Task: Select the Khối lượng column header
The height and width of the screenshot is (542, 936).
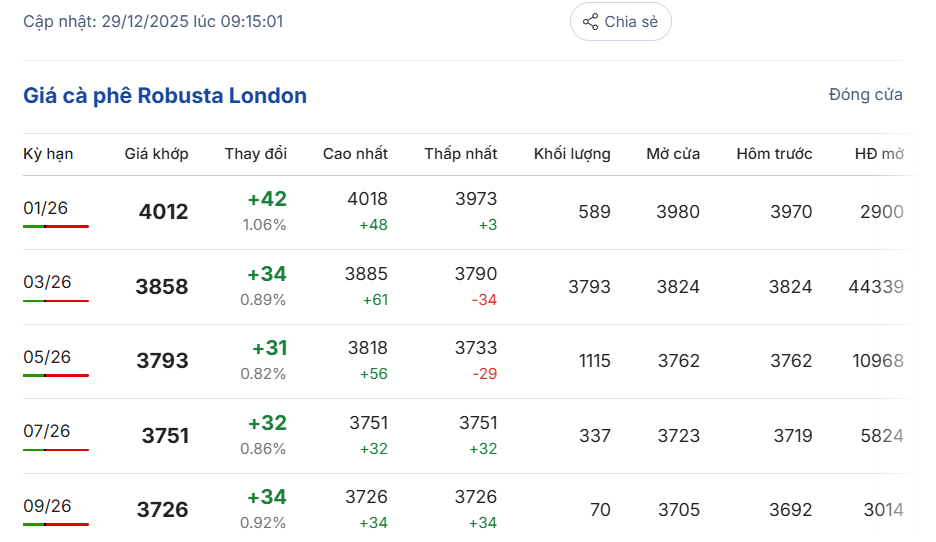Action: pyautogui.click(x=572, y=154)
